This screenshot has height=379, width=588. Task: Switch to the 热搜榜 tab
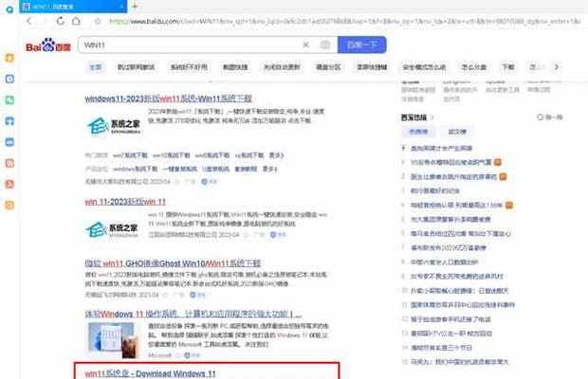[418, 132]
